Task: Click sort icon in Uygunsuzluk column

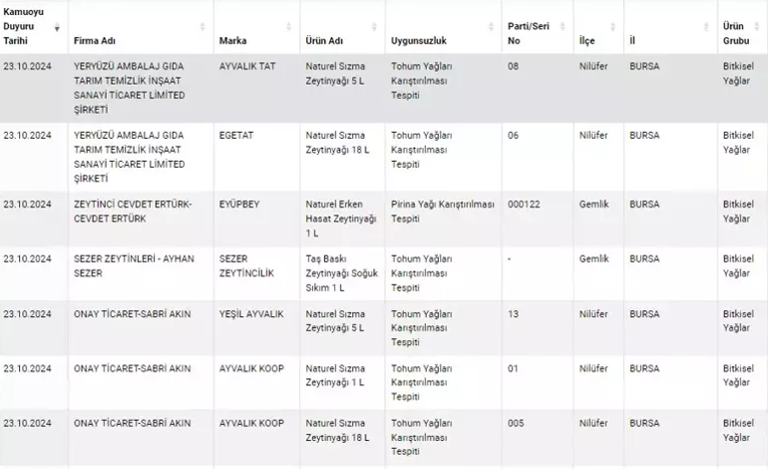Action: [x=491, y=27]
